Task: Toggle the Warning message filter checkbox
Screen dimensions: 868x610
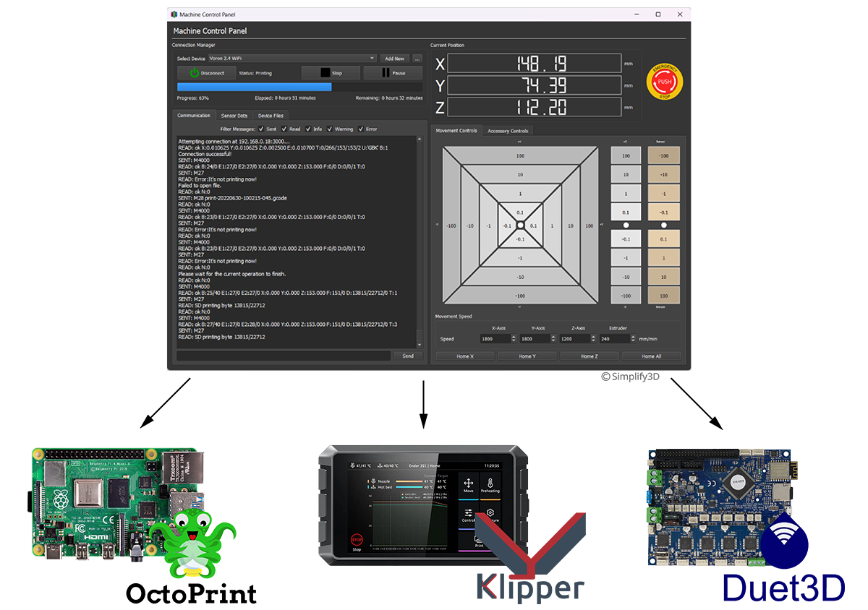Action: click(x=331, y=129)
